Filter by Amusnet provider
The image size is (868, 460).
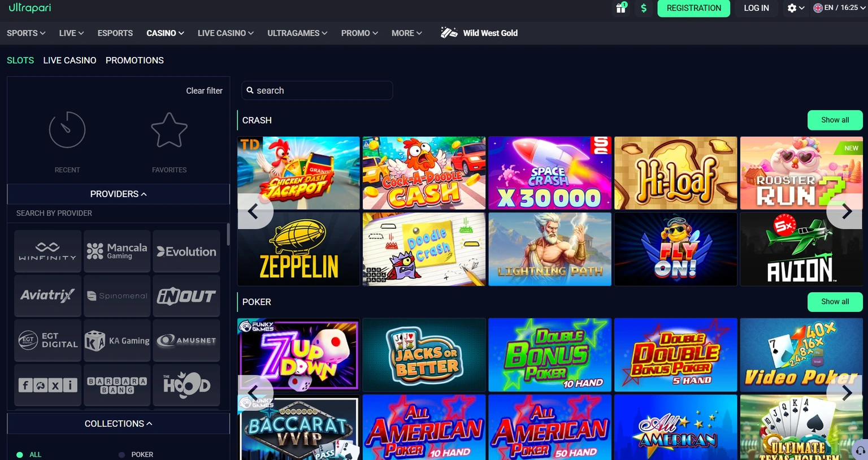tap(186, 340)
